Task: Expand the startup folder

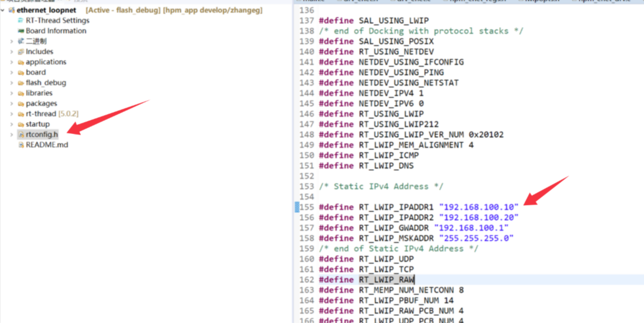Action: point(12,124)
